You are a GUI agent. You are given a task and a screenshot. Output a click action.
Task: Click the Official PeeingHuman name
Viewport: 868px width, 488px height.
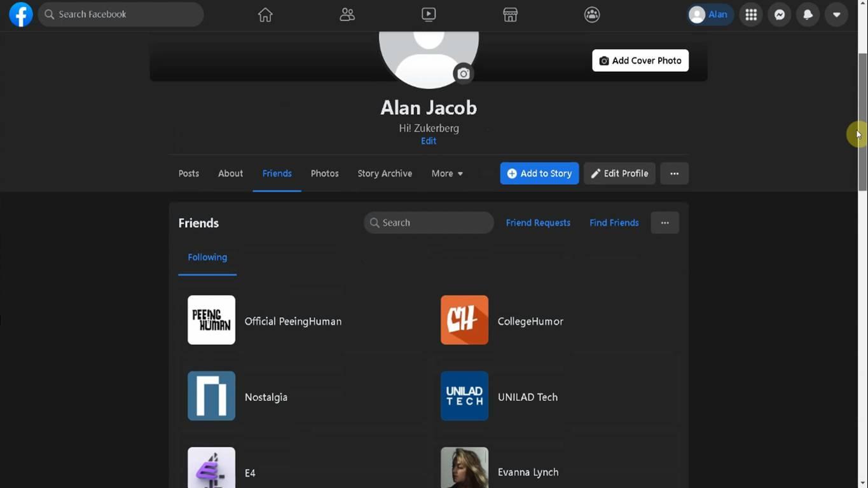[293, 322]
